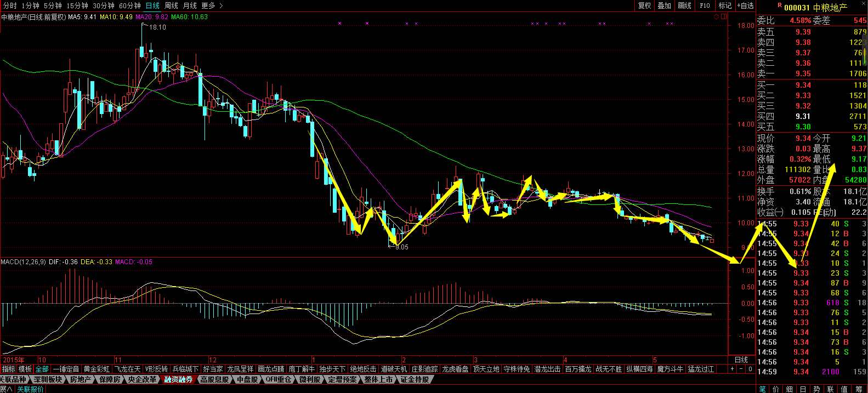This screenshot has height=393, width=868.
Task: Expand the 更多 periods menu
Action: (212, 5)
